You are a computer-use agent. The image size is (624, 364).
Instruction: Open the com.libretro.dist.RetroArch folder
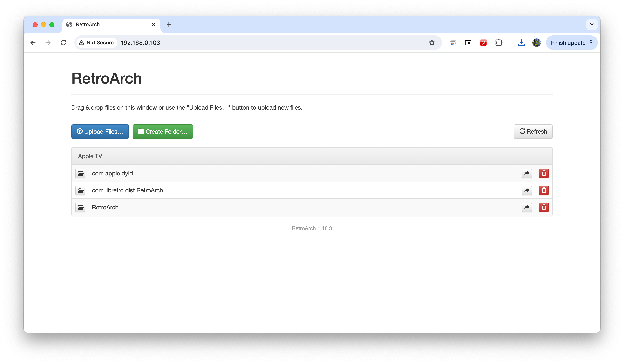127,190
